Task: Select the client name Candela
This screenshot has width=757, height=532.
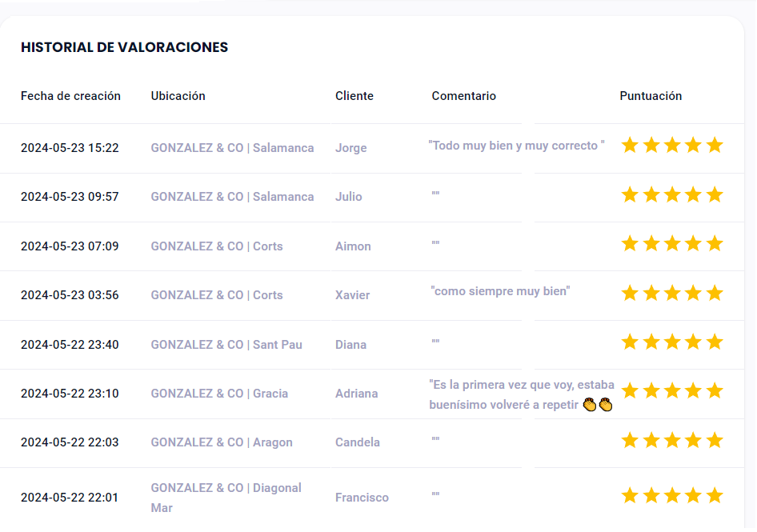Action: click(x=357, y=442)
